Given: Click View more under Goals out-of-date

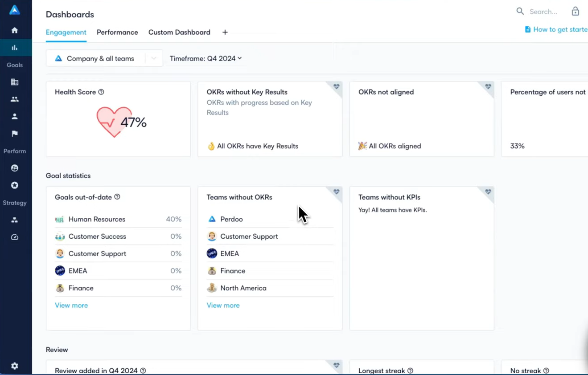Looking at the screenshot, I should pyautogui.click(x=71, y=305).
